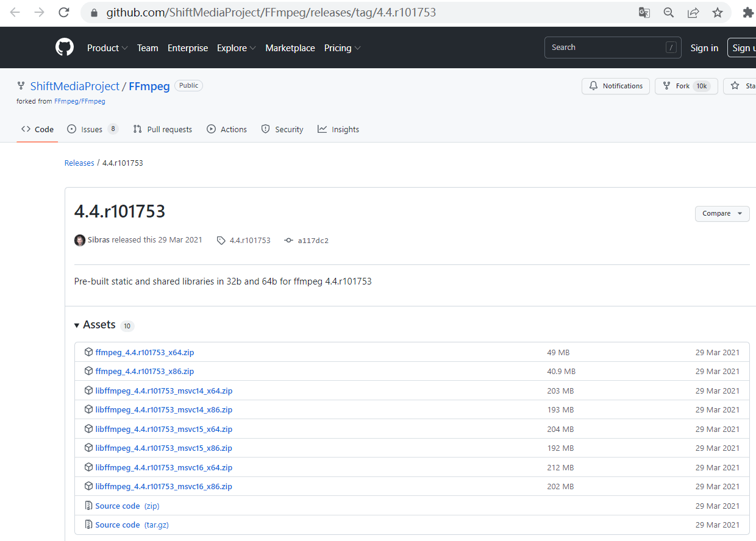
Task: Click the 212 MB size text
Action: tap(561, 467)
